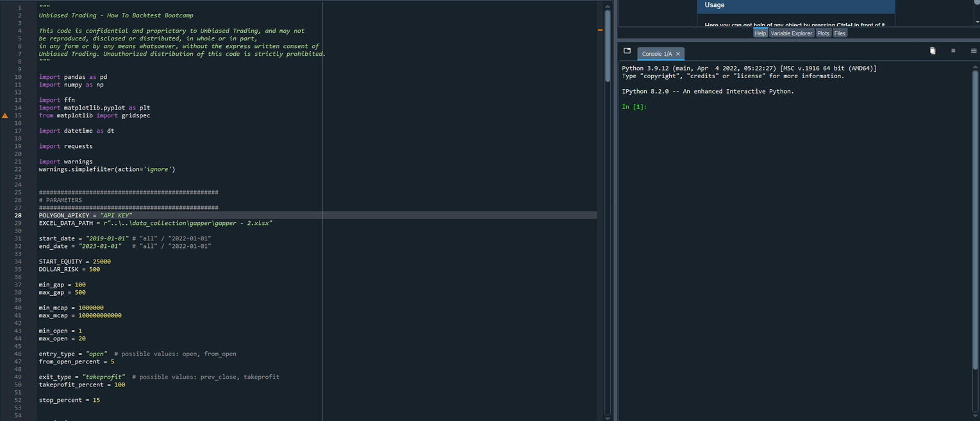Click the warning triangle on line 15
The image size is (980, 421).
[x=5, y=115]
